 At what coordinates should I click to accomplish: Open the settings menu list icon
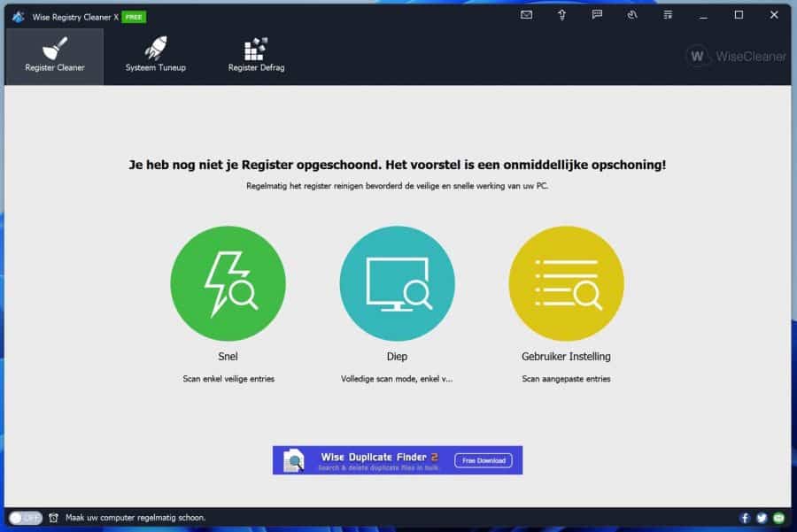pyautogui.click(x=668, y=15)
